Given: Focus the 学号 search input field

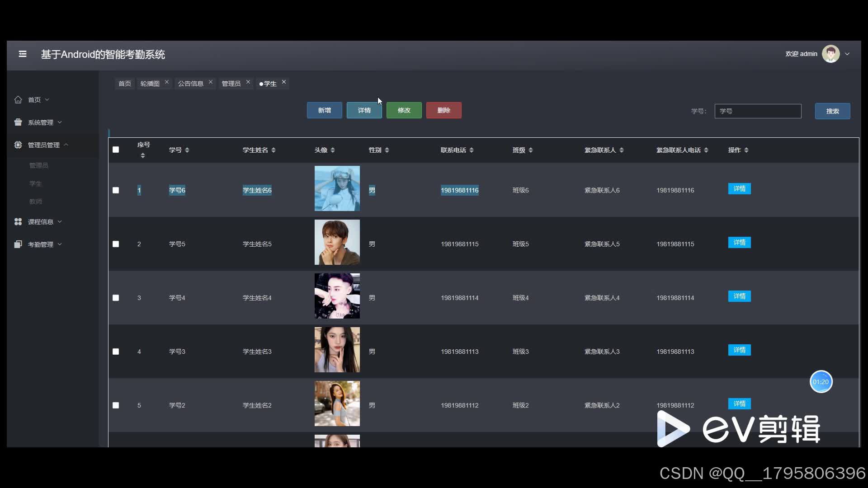Looking at the screenshot, I should tap(758, 111).
